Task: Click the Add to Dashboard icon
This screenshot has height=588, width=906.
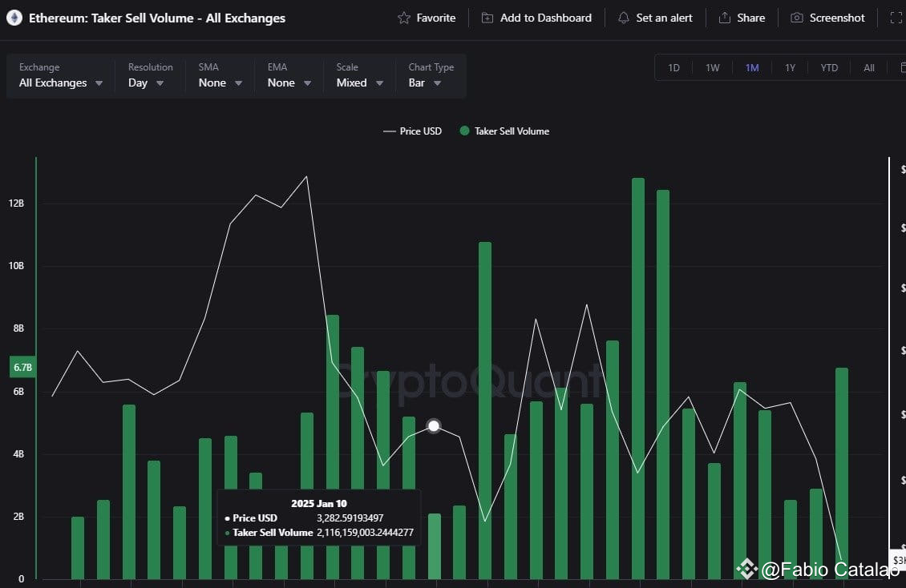Action: (x=487, y=18)
